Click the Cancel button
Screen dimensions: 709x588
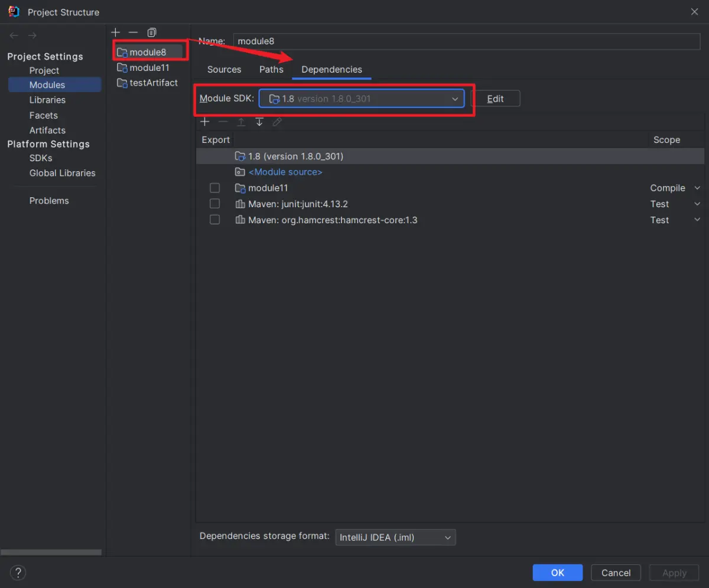click(616, 573)
